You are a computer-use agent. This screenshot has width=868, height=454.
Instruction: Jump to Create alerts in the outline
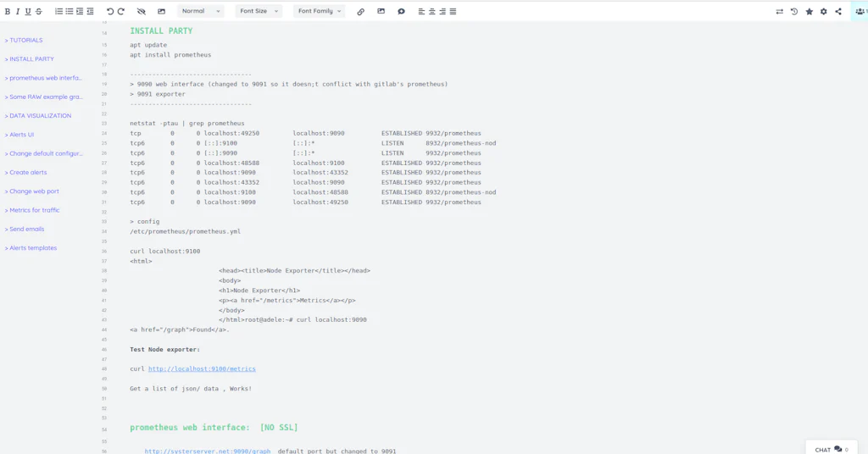26,173
